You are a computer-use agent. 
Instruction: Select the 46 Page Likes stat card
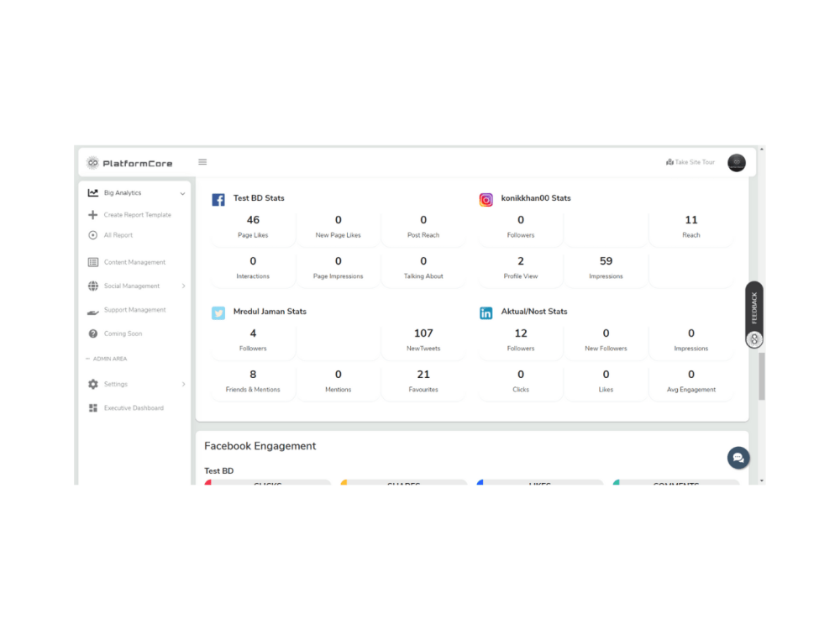point(253,228)
